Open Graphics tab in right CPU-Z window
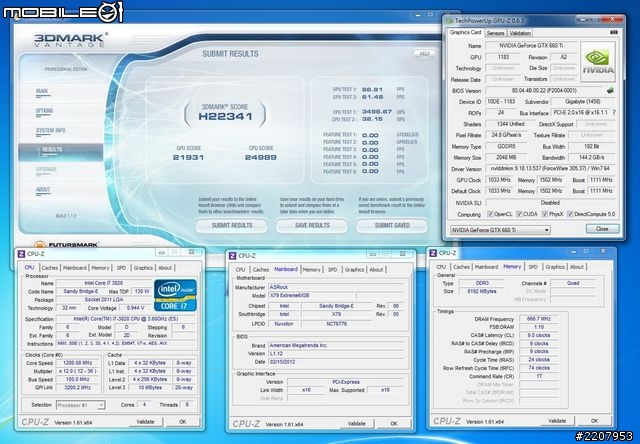The width and height of the screenshot is (640, 444). click(x=555, y=266)
